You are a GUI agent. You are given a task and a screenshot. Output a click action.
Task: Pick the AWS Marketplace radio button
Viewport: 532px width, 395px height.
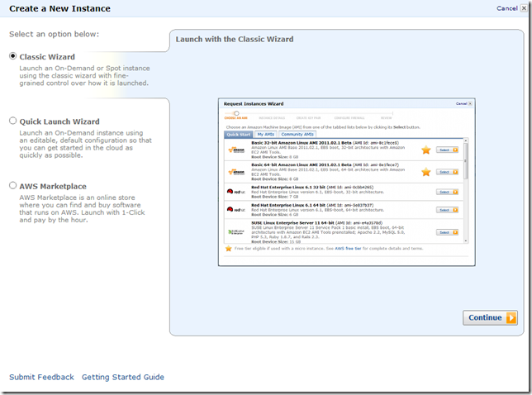click(12, 186)
